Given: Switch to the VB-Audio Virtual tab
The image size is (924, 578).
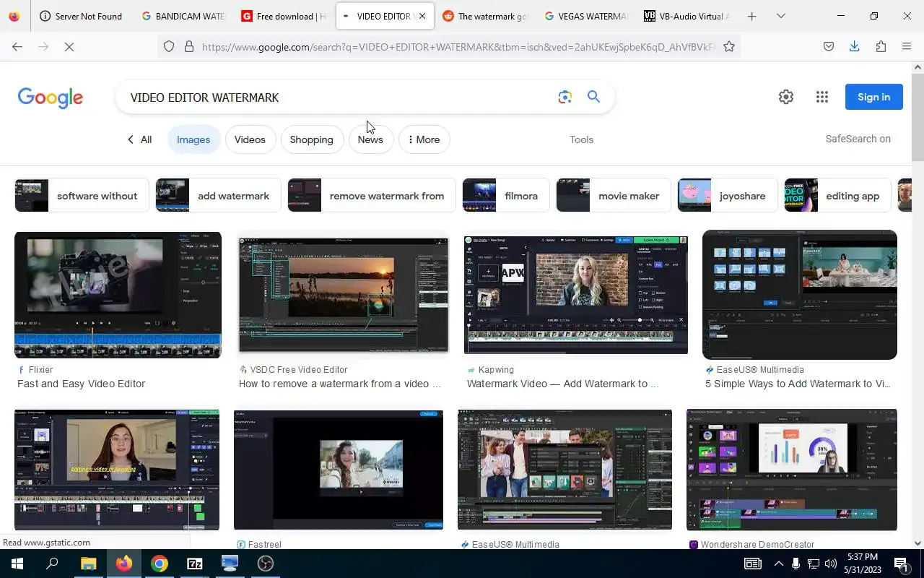Looking at the screenshot, I should tap(687, 16).
